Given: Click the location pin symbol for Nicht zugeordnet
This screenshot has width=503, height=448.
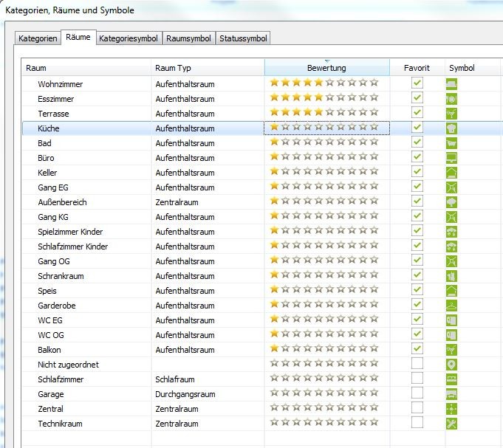Looking at the screenshot, I should coord(451,365).
